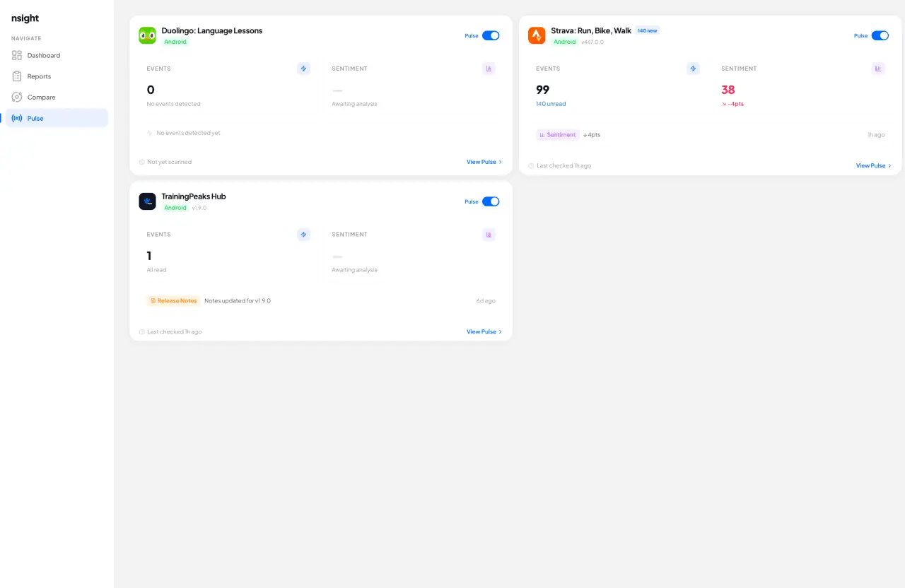Click the Strava orange app icon
Viewport: 905px width, 588px height.
point(537,35)
